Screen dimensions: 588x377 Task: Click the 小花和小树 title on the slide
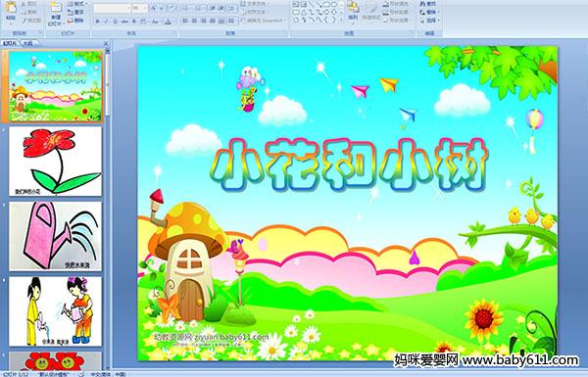tap(349, 165)
